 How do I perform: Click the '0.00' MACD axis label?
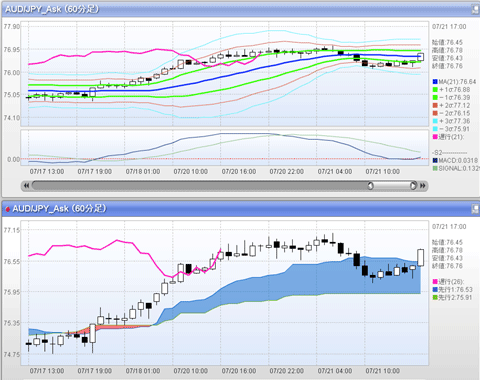(x=14, y=159)
